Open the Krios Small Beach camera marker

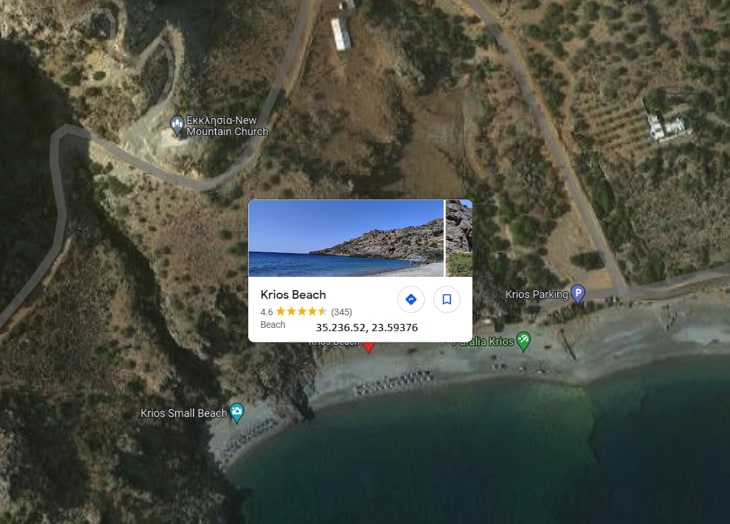(237, 413)
